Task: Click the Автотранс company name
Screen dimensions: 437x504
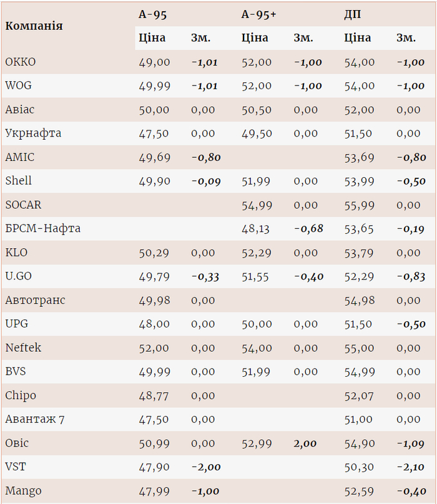Action: pyautogui.click(x=35, y=300)
